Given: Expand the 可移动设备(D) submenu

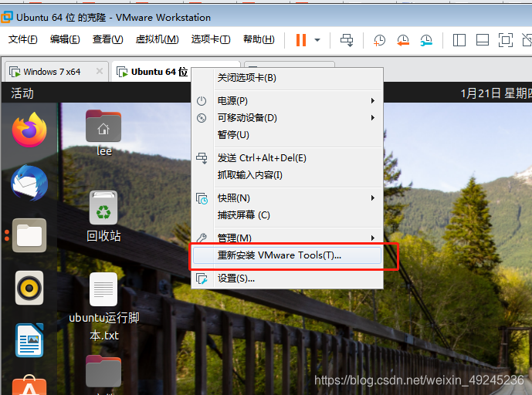Looking at the screenshot, I should tap(287, 118).
